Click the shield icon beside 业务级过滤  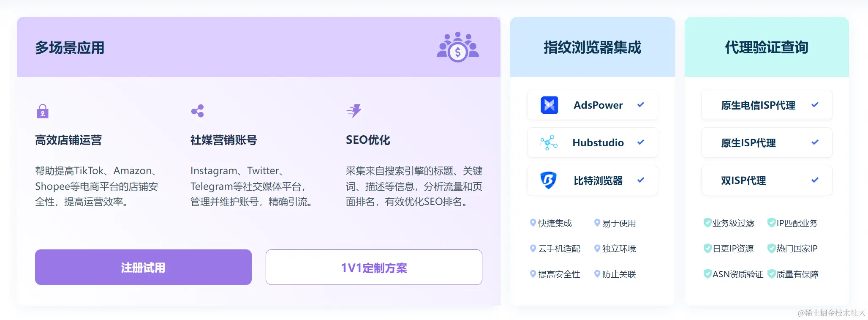coord(707,223)
